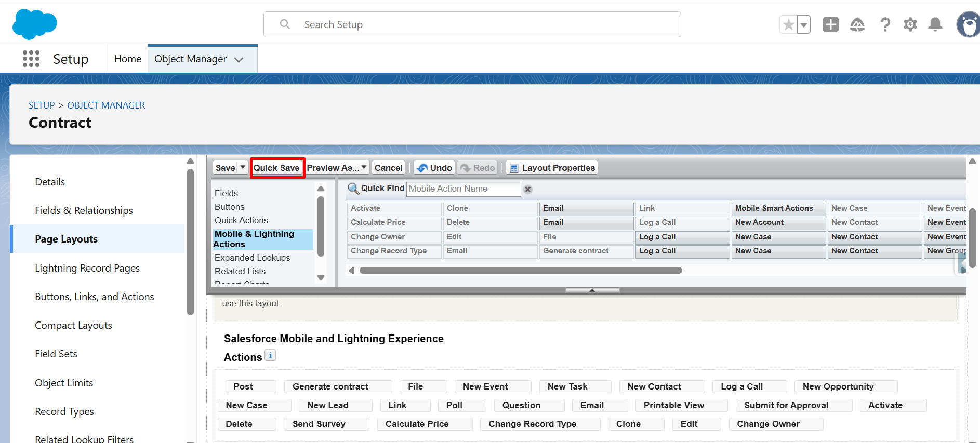Collapse the palette using the bottom handle
Screen dimensions: 980x443
592,290
